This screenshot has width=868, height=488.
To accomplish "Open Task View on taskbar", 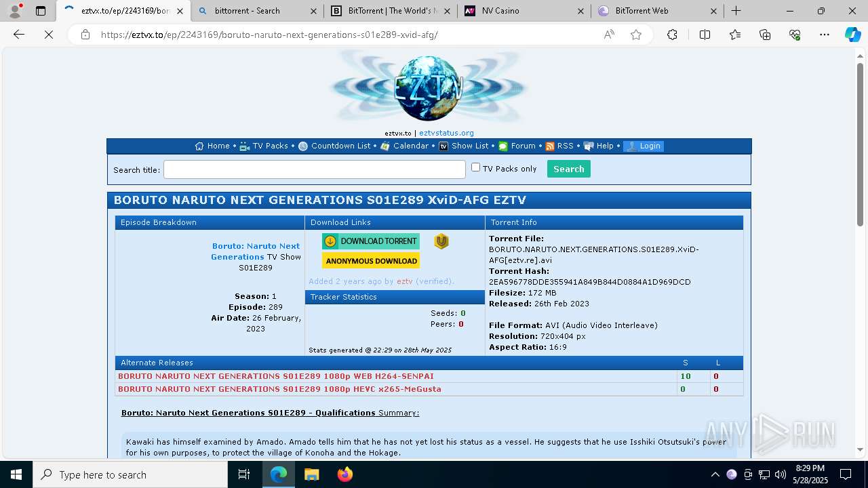I will click(244, 474).
